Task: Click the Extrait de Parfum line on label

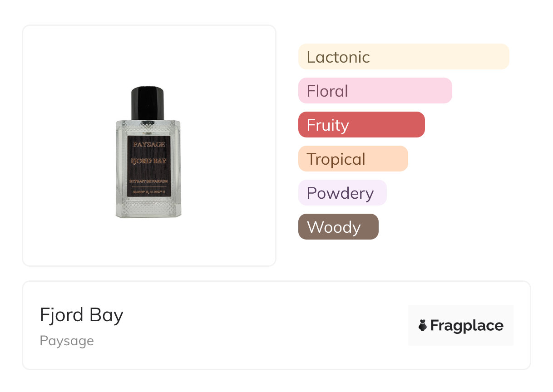Action: coord(148,181)
